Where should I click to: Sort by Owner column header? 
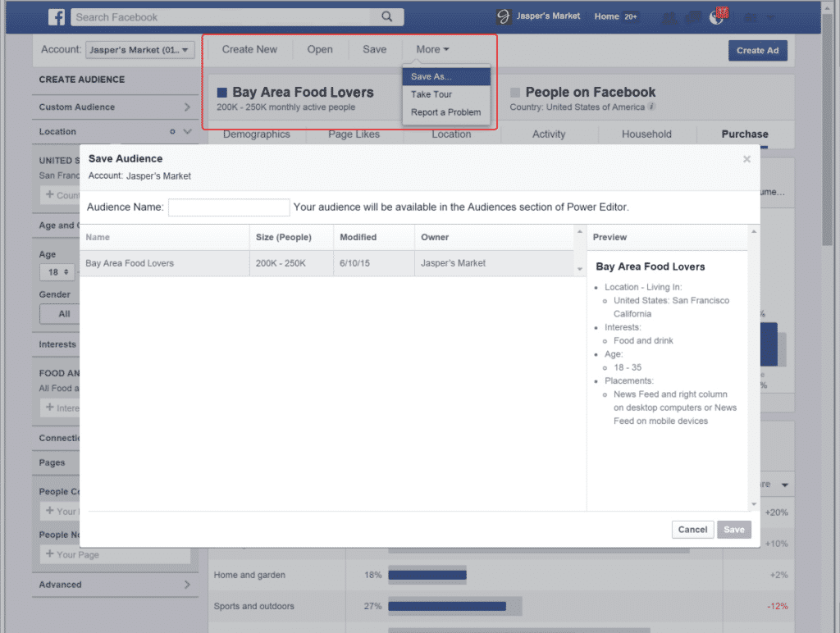point(494,237)
